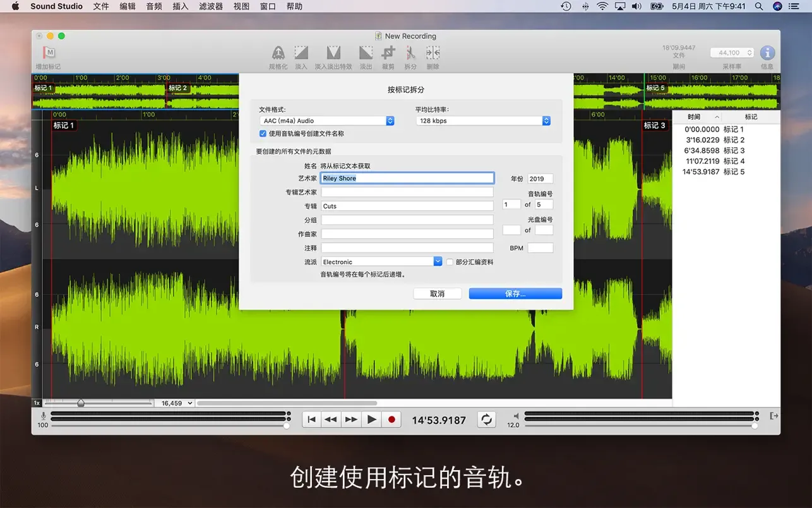Screen dimensions: 812x508
Task: Open Spotlight search in the menu bar
Action: click(x=759, y=6)
